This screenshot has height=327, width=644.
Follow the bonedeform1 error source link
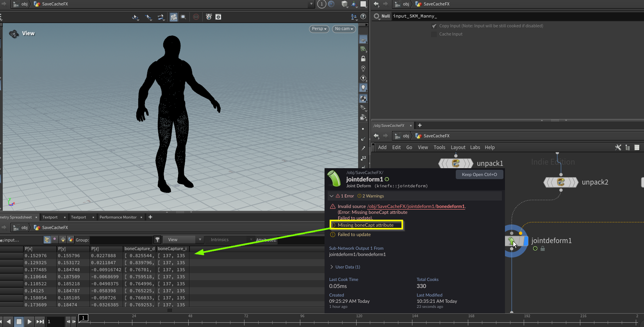(416, 206)
